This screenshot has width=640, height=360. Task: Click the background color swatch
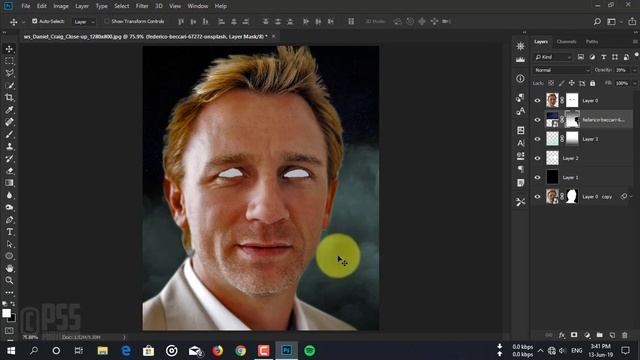click(x=13, y=318)
